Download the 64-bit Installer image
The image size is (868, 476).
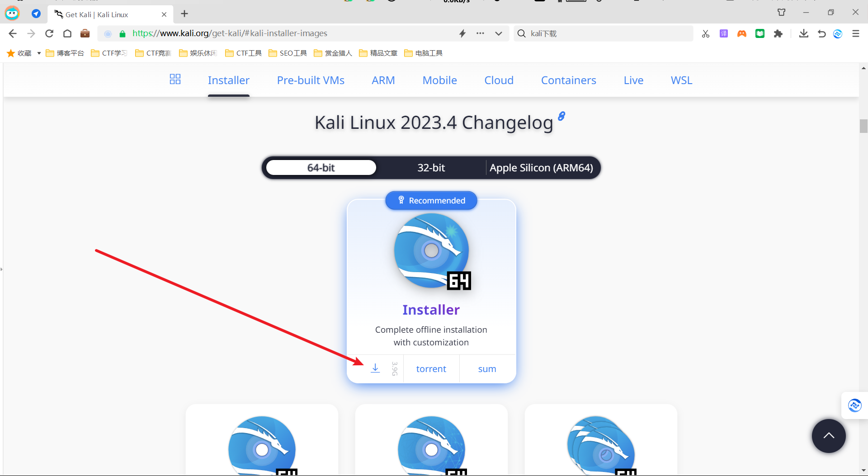pyautogui.click(x=375, y=368)
